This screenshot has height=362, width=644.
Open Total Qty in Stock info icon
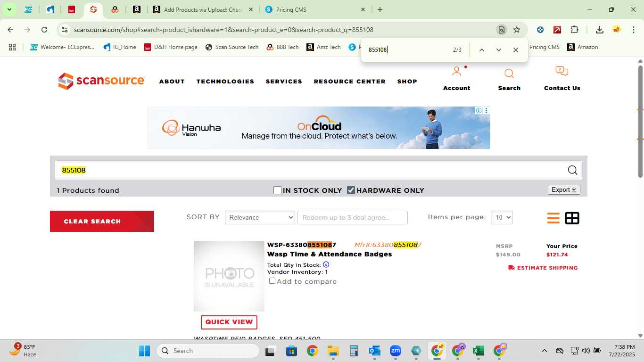pos(326,265)
